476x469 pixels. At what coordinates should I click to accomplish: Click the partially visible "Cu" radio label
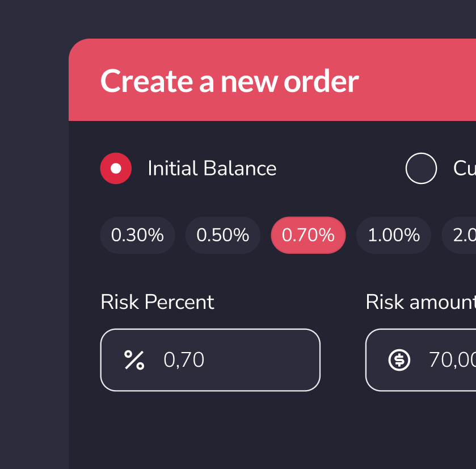[464, 169]
